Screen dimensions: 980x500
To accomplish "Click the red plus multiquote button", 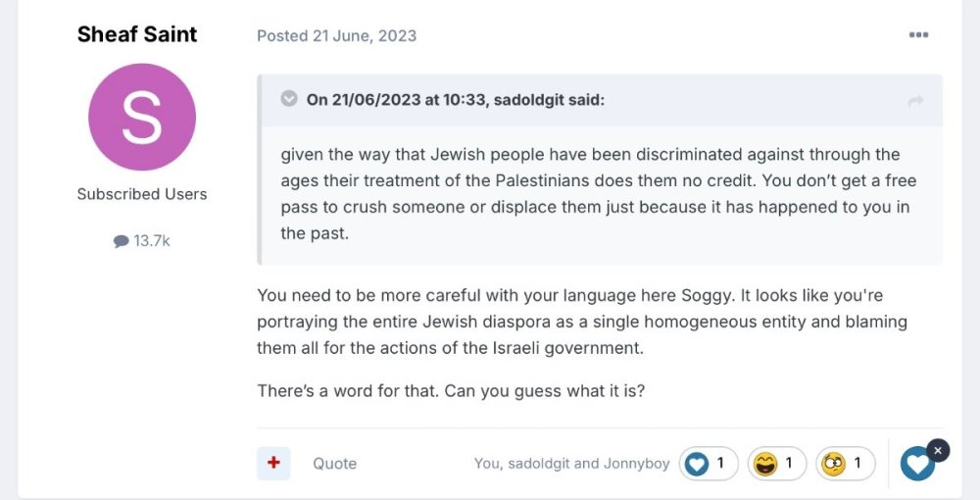I will [x=273, y=463].
